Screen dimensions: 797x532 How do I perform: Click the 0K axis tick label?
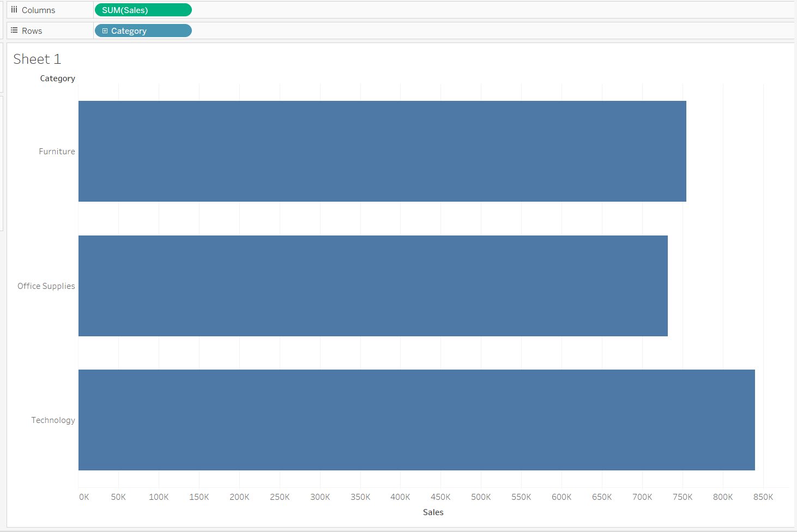(x=83, y=497)
